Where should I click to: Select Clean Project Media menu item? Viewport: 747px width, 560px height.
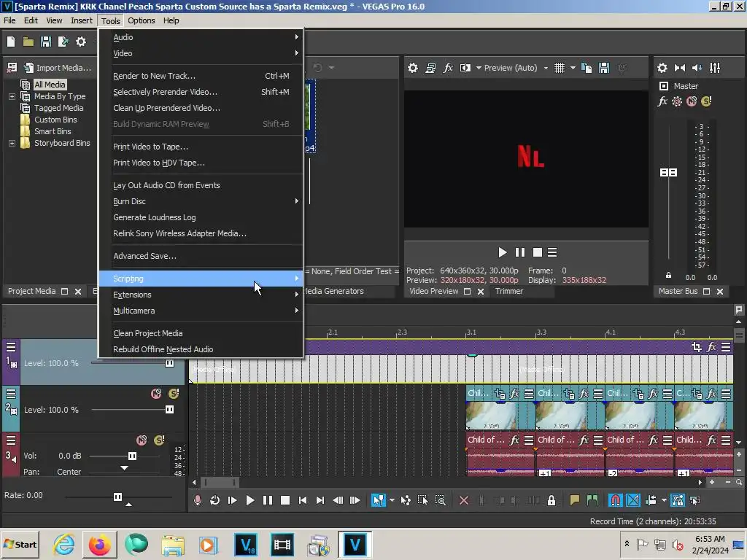tap(201, 333)
